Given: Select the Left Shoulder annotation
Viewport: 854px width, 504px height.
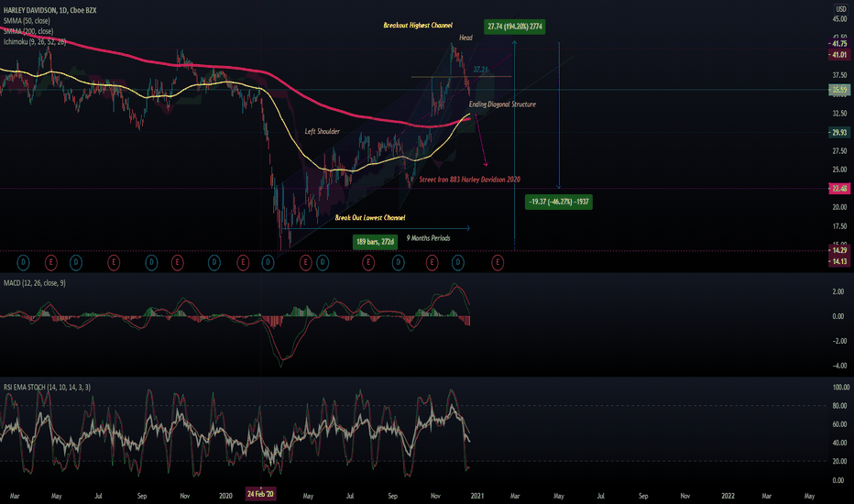Looking at the screenshot, I should [322, 131].
